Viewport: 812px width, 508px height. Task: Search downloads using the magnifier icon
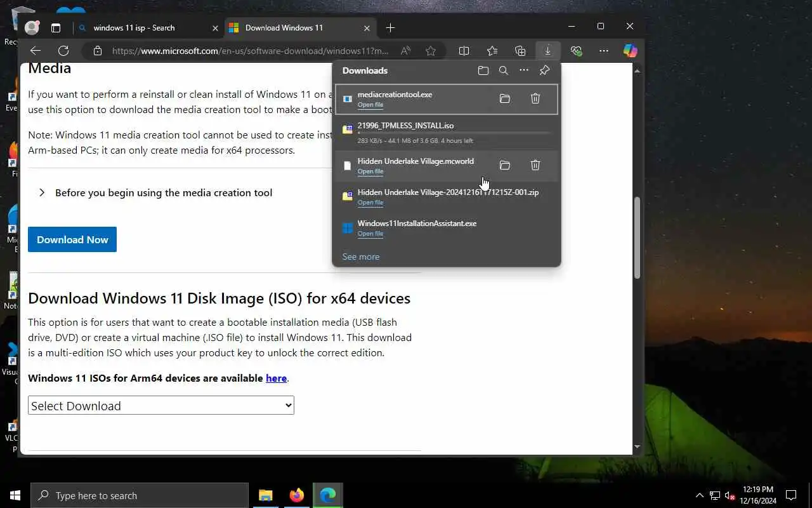504,70
